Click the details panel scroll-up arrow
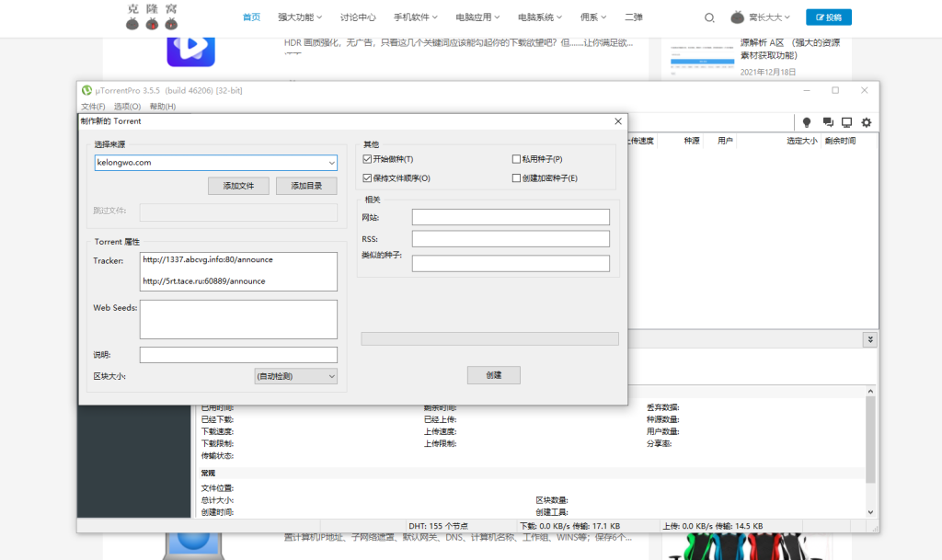Image resolution: width=942 pixels, height=560 pixels. coord(870,392)
